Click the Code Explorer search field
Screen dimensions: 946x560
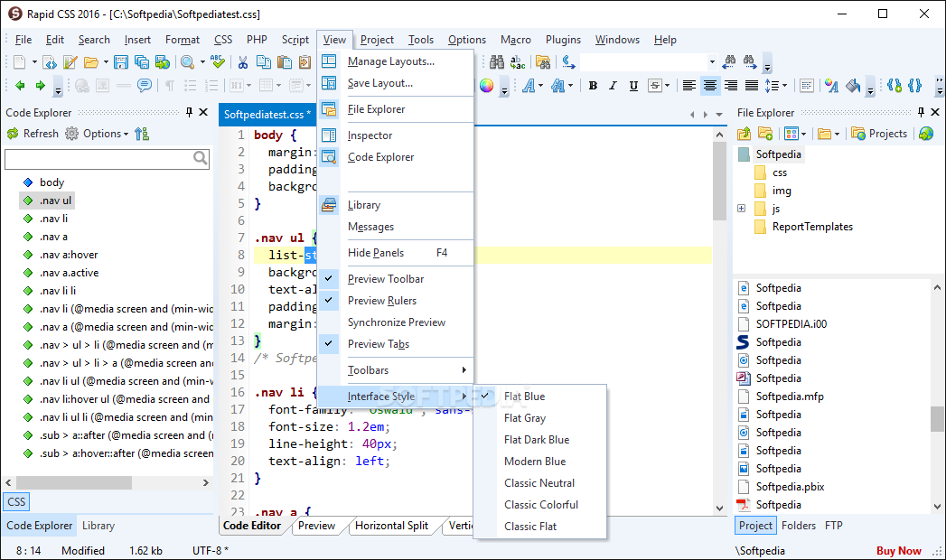pyautogui.click(x=108, y=159)
